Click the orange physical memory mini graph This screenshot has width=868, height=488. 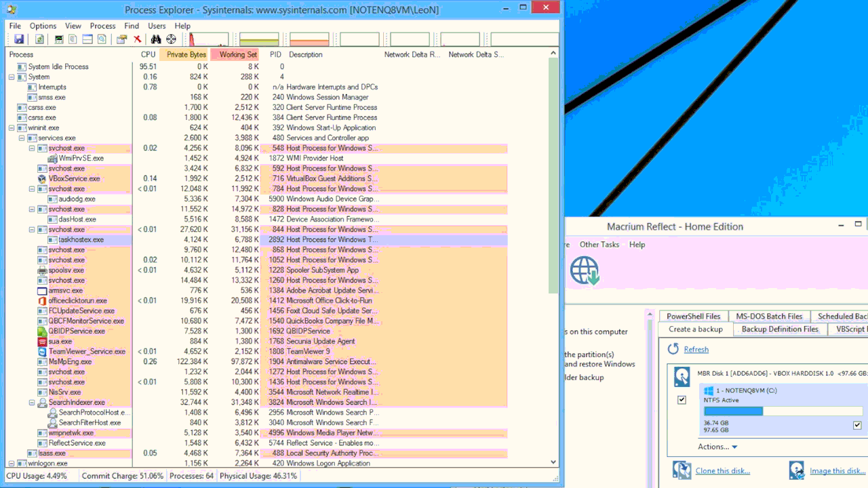pos(309,39)
